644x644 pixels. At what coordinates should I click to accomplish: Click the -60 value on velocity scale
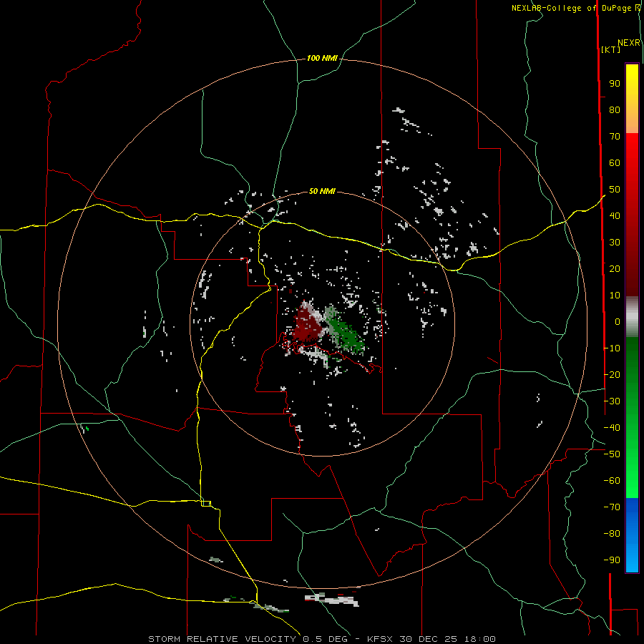pyautogui.click(x=612, y=481)
